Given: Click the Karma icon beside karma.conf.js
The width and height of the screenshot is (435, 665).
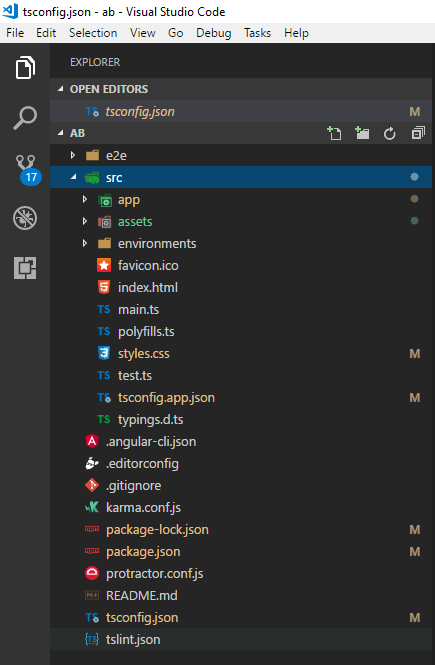Looking at the screenshot, I should [92, 507].
